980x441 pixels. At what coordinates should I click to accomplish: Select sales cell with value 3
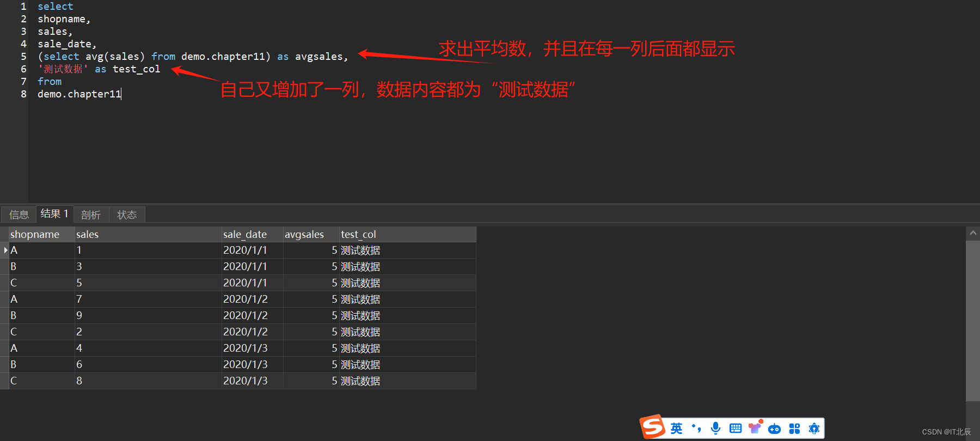coord(148,266)
